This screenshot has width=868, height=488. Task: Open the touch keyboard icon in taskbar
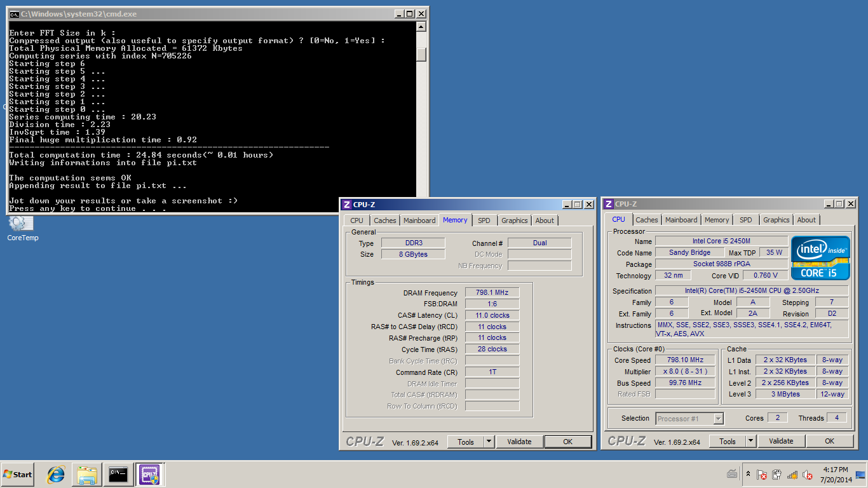tap(732, 474)
